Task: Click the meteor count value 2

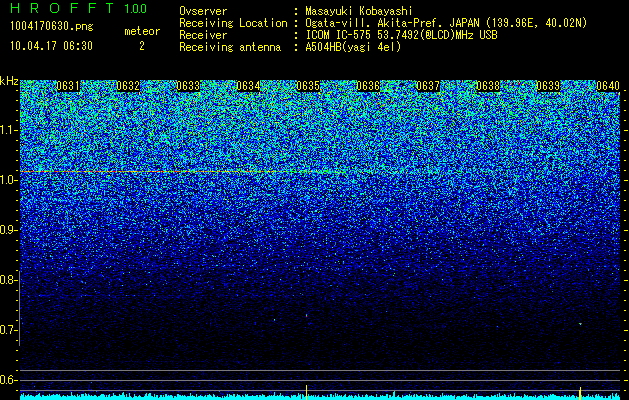Action: pyautogui.click(x=142, y=46)
